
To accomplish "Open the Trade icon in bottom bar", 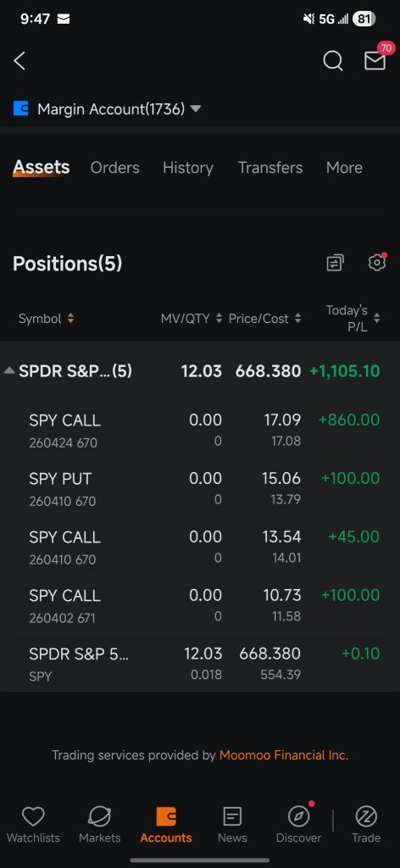I will 366,816.
